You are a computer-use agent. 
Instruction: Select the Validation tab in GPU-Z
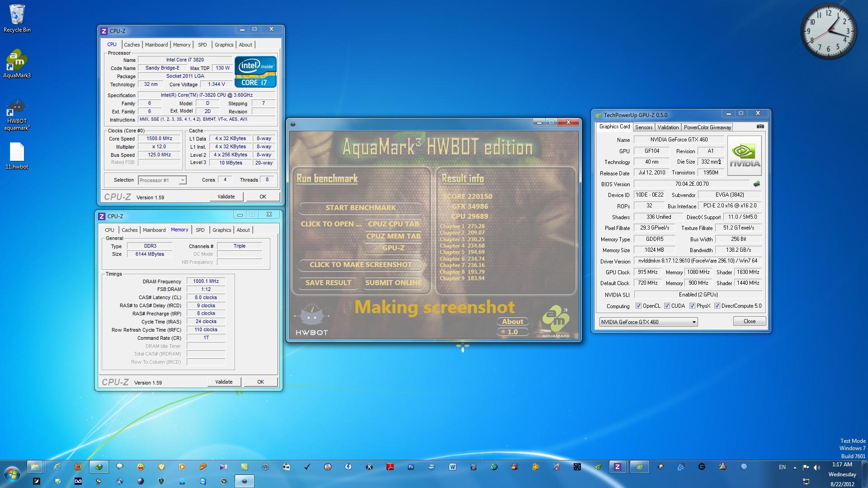(668, 127)
